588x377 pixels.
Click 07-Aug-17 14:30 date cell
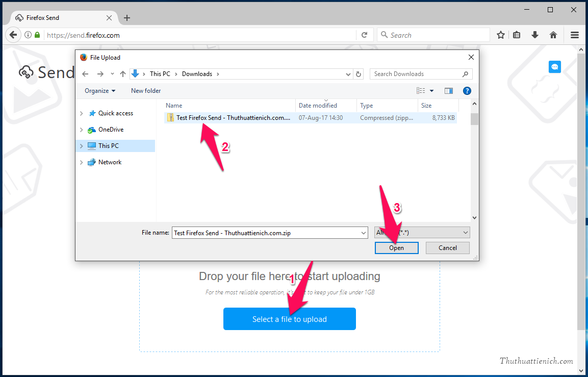tap(321, 118)
